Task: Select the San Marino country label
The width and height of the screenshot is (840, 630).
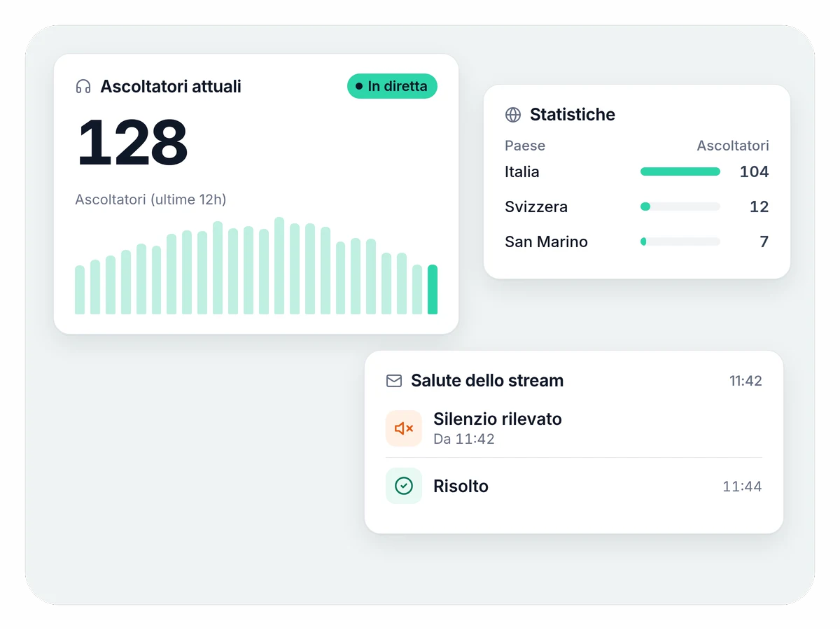Action: [546, 241]
